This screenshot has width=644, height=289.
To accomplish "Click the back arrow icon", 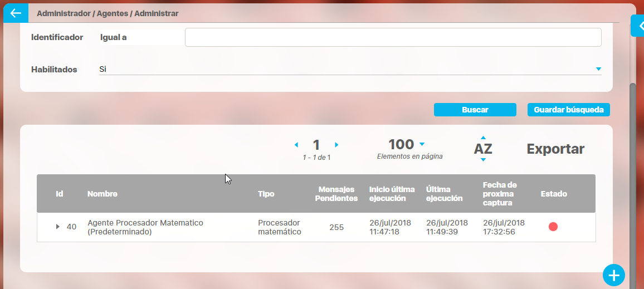I will [16, 13].
